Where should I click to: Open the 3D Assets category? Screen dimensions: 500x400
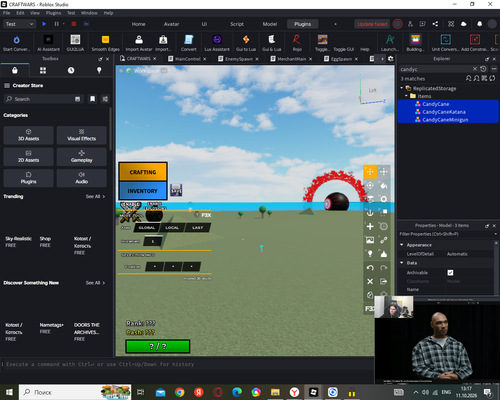click(x=28, y=135)
